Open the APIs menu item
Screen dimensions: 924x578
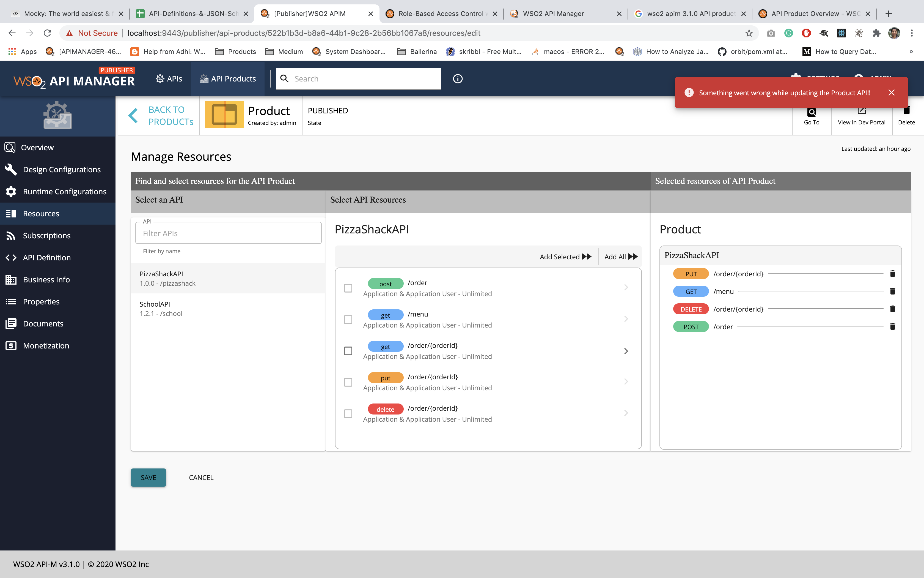(169, 79)
